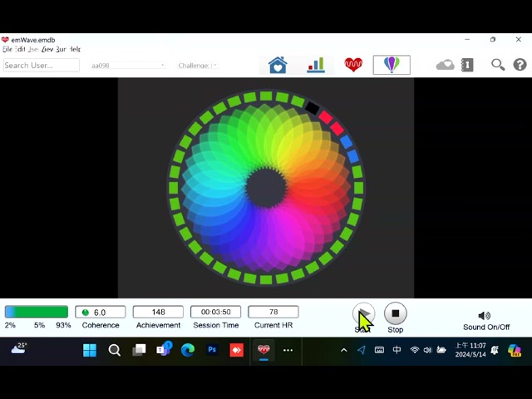Open the View menu
Viewport: 532px width, 399px height.
[x=47, y=49]
